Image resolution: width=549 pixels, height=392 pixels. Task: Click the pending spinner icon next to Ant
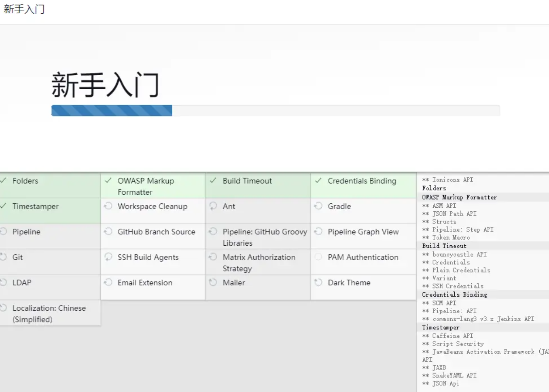[213, 206]
